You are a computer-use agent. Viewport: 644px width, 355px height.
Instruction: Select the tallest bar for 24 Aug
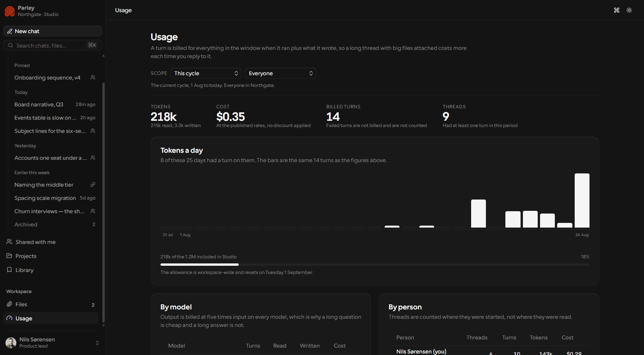click(582, 200)
